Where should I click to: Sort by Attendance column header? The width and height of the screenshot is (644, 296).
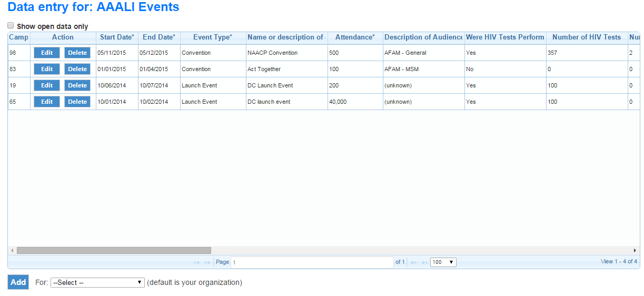point(355,37)
